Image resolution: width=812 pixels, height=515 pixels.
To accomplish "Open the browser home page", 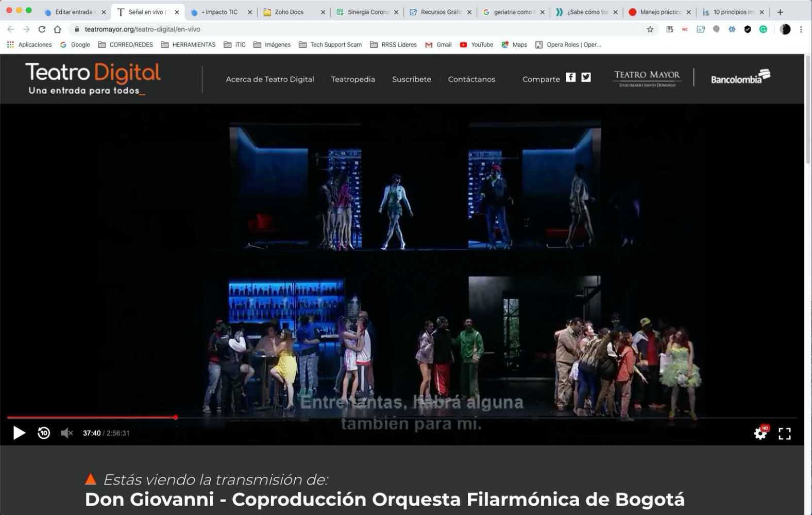I will click(57, 29).
